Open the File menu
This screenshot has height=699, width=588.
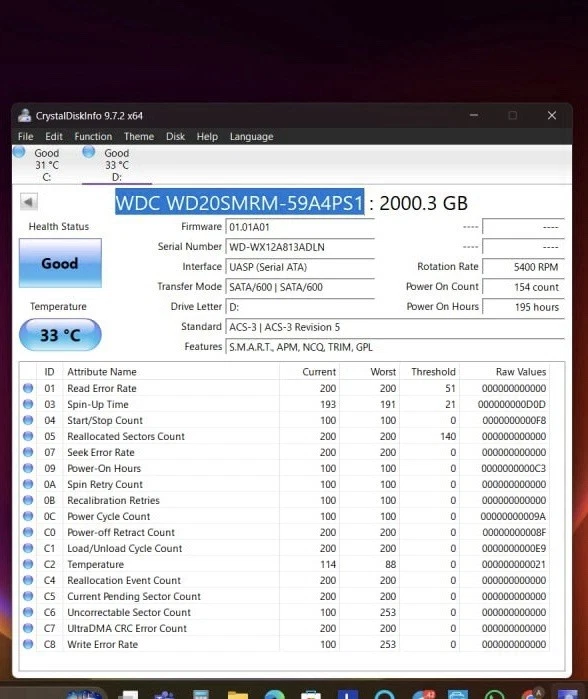tap(25, 136)
